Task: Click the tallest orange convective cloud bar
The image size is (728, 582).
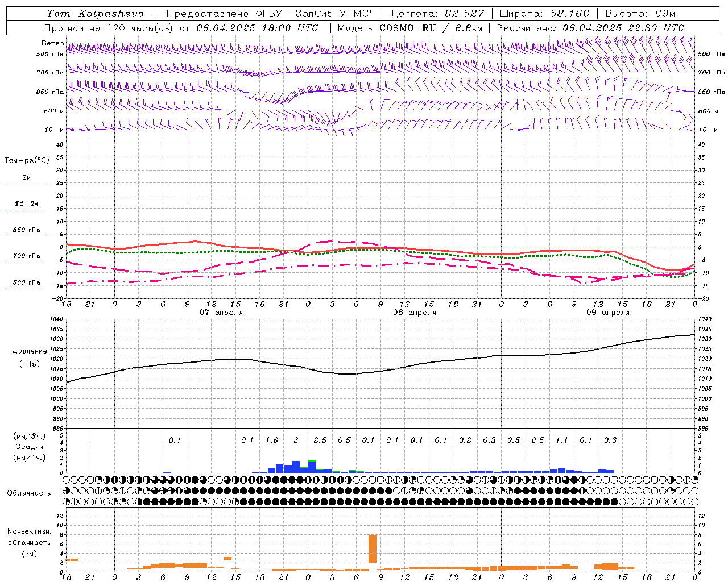Action: tap(373, 548)
